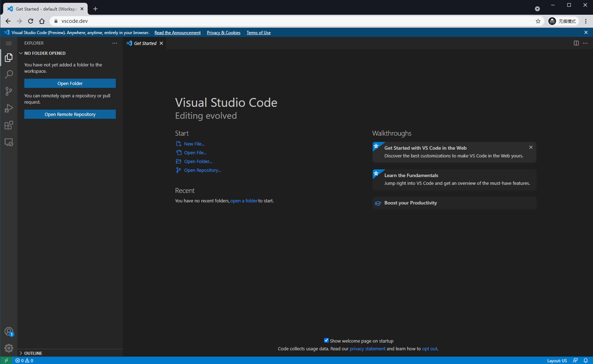
Task: Open the Extensions view
Action: (x=9, y=125)
